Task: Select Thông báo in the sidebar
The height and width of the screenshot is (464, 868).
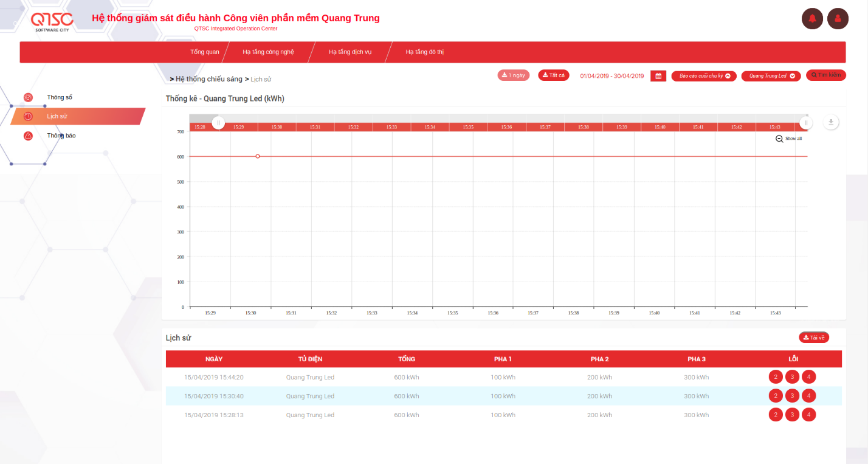Action: click(61, 136)
